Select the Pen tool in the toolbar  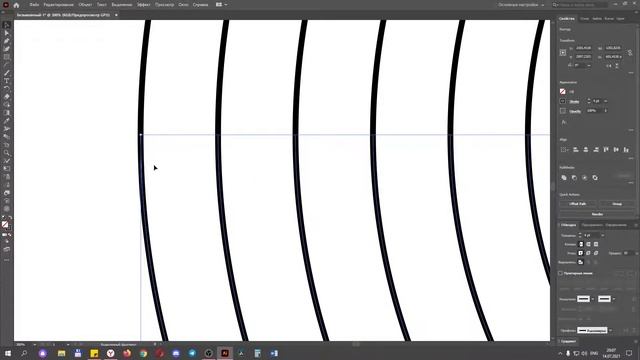[x=7, y=41]
